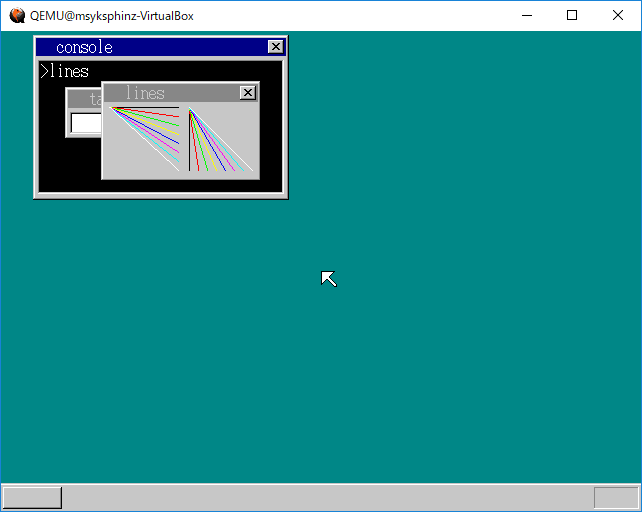Click the right fan of colored lines
This screenshot has height=512, width=642.
tap(220, 139)
